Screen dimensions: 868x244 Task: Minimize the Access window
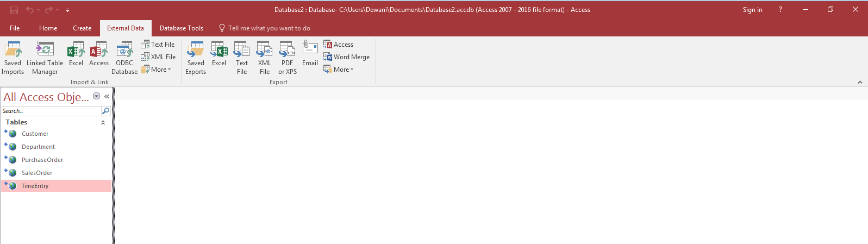[x=805, y=9]
